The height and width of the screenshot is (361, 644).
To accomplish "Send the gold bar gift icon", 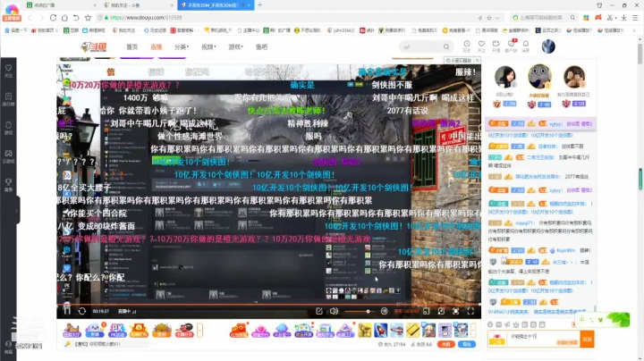I will (412, 330).
